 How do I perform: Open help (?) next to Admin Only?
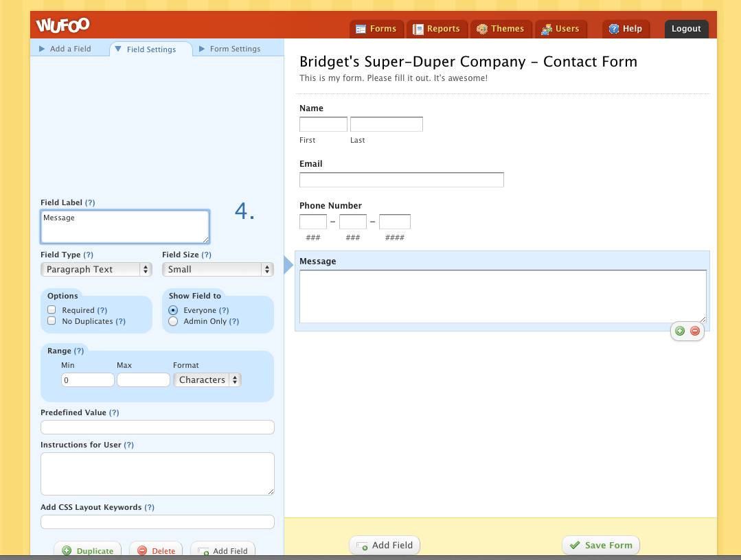[234, 321]
